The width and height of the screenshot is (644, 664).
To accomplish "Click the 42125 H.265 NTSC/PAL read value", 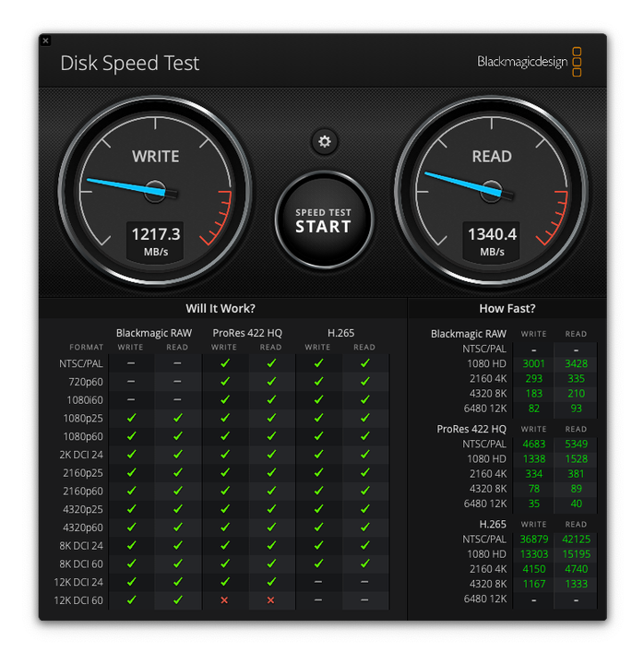I will 576,539.
